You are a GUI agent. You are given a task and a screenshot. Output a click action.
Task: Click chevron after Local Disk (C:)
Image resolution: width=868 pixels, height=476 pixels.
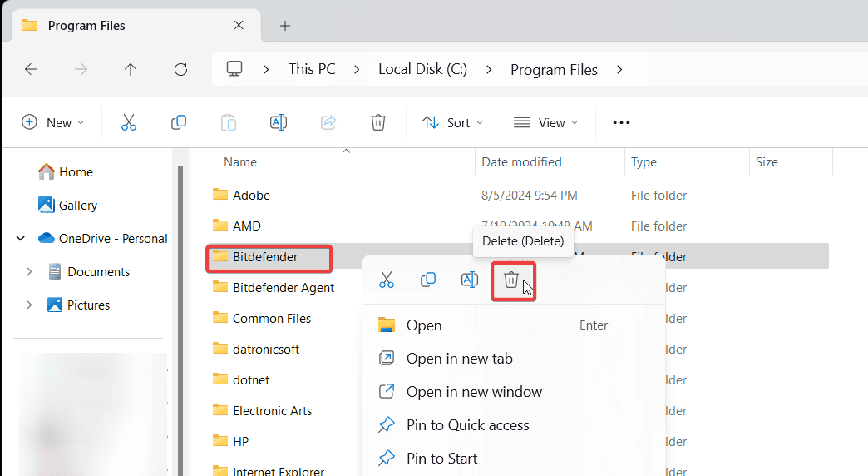(489, 69)
